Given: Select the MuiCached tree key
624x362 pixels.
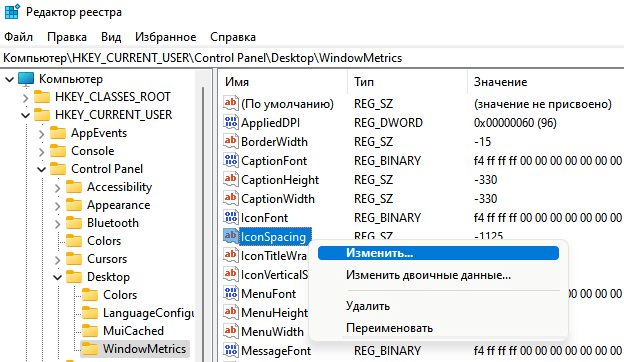Looking at the screenshot, I should [x=133, y=331].
